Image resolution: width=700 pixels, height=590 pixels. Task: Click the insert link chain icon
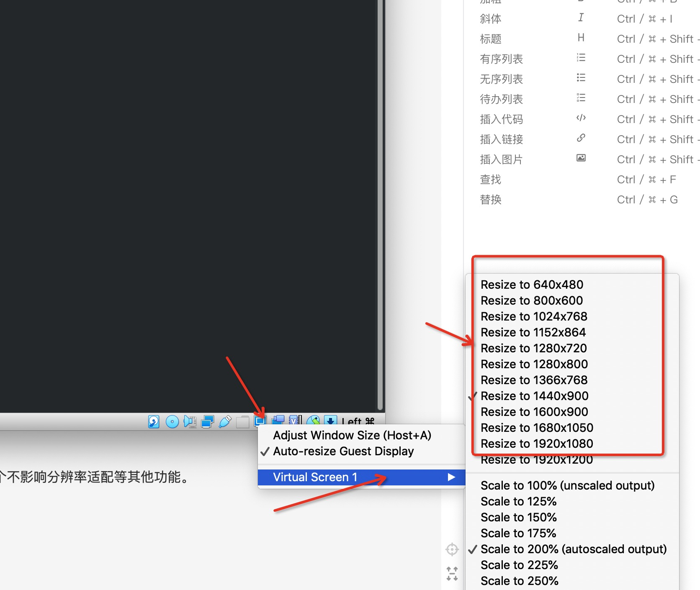coord(581,138)
